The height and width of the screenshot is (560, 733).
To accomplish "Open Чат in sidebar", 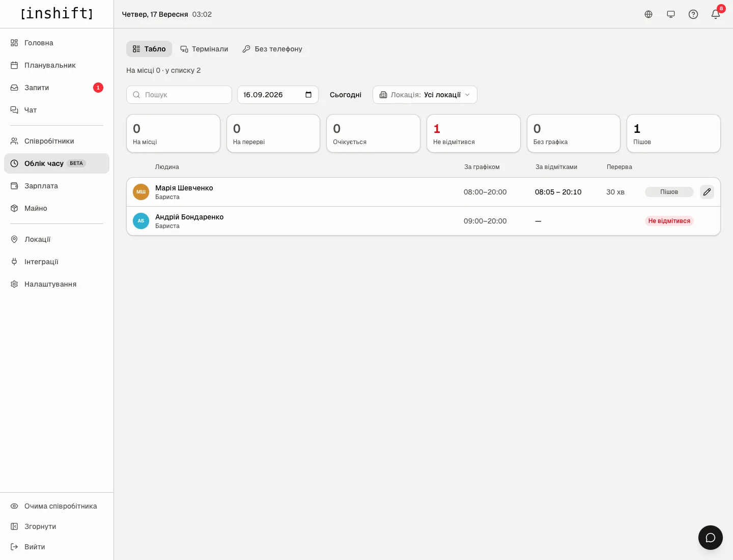I will [57, 110].
